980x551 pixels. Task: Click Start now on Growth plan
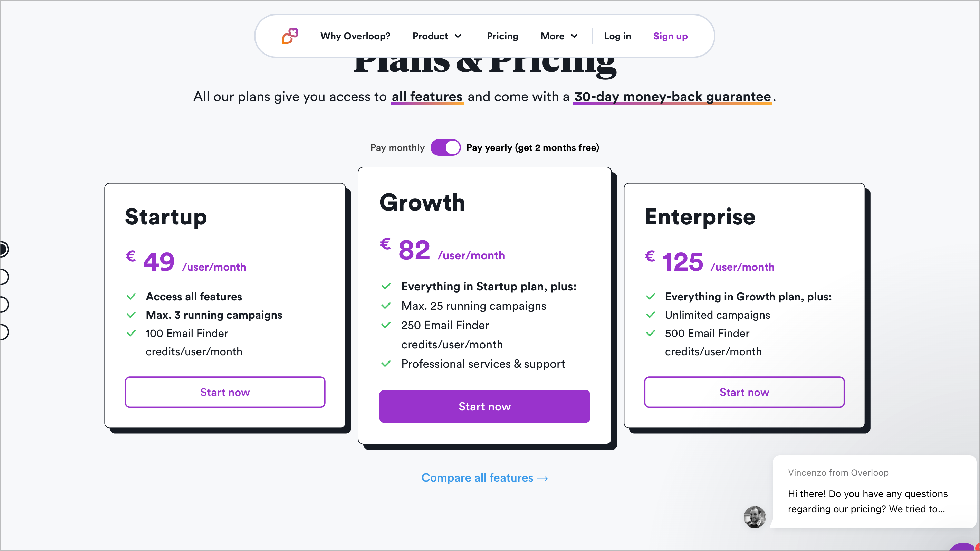tap(485, 406)
